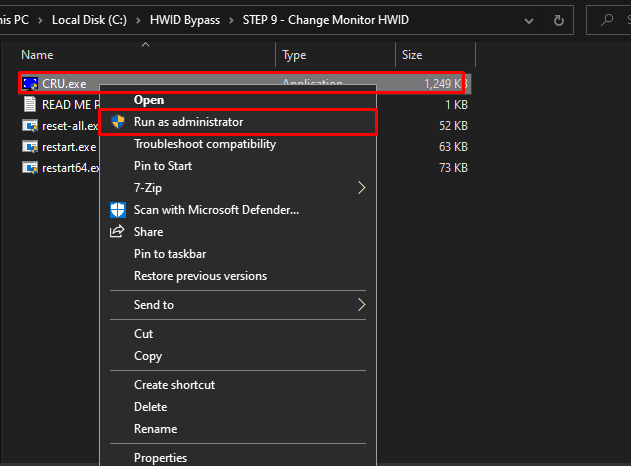Viewport: 631px width, 466px height.
Task: Refresh the folder with the address bar button
Action: pos(559,20)
